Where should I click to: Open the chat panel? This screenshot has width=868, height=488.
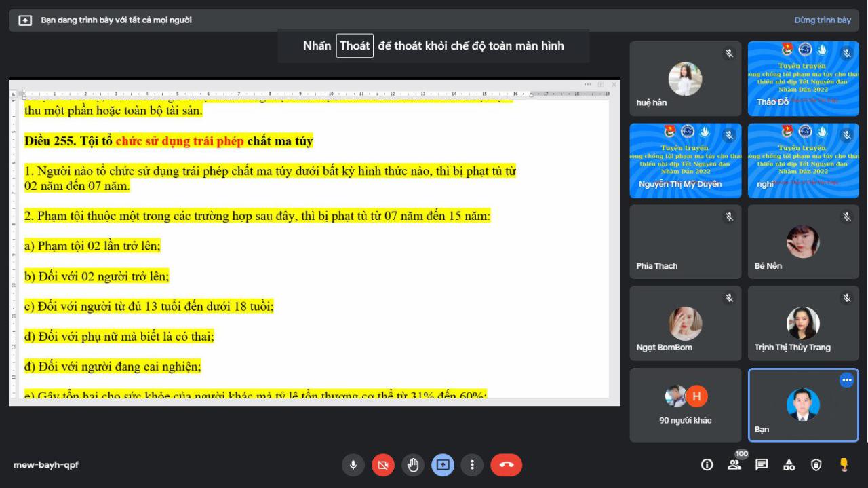click(762, 465)
